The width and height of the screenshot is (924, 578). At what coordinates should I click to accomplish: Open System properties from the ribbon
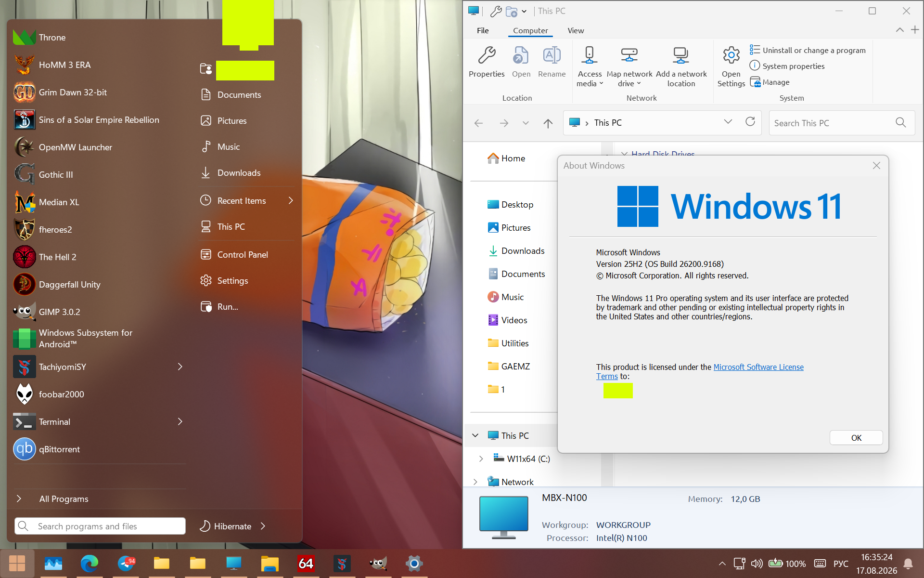787,66
